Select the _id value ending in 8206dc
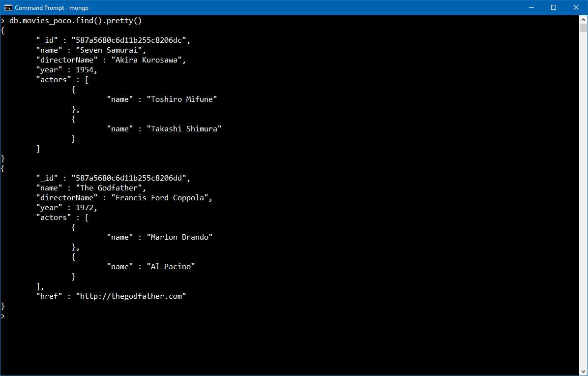Screen dimensions: 588x376 (x=129, y=40)
